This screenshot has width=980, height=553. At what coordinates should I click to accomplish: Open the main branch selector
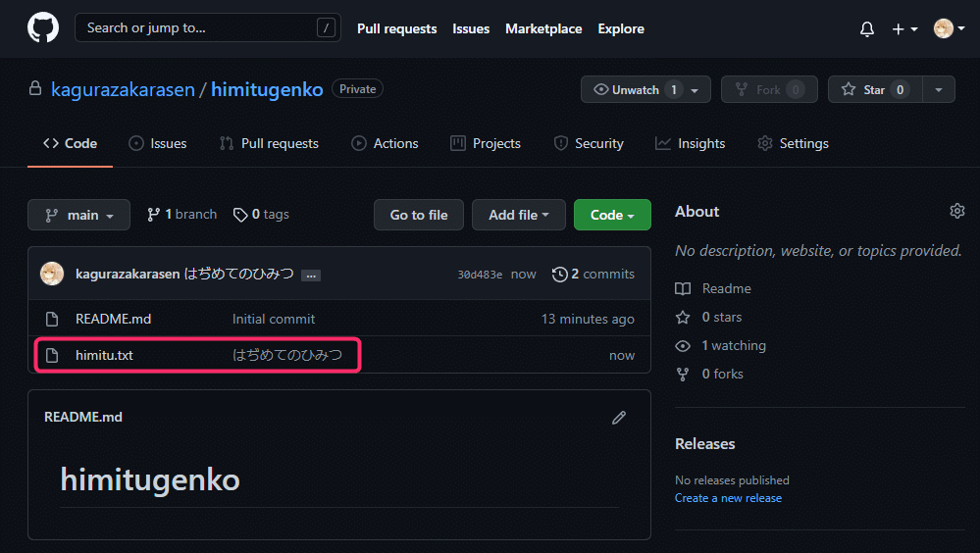pyautogui.click(x=78, y=215)
